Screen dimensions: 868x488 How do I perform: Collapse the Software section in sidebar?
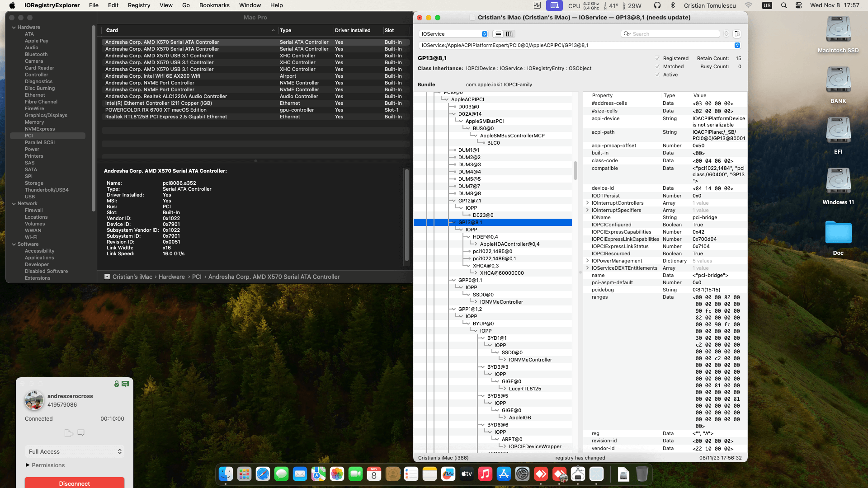[14, 244]
